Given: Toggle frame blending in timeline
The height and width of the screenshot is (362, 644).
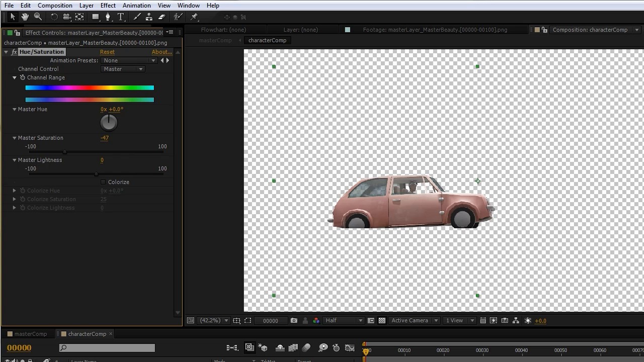Looking at the screenshot, I should click(293, 347).
